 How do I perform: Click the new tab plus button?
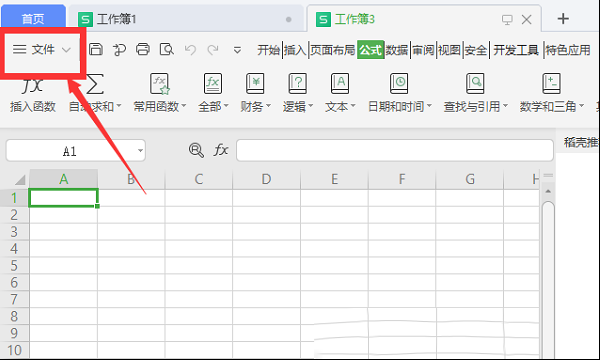click(563, 18)
